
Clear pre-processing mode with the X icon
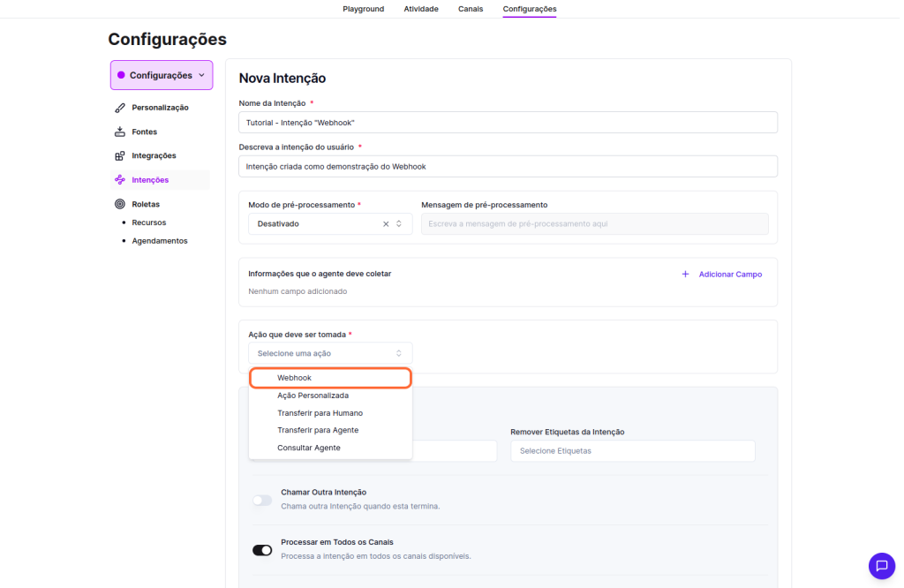[x=386, y=224]
